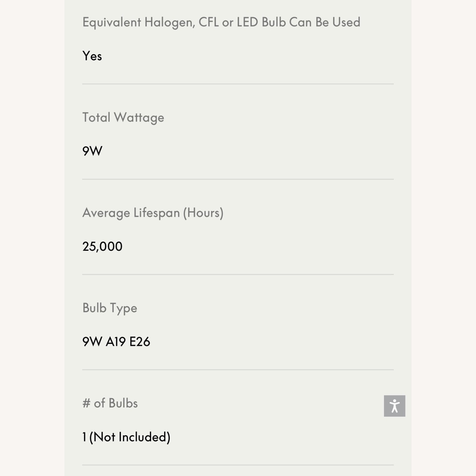The height and width of the screenshot is (476, 476).
Task: Click the (Not Included) text in bulbs value
Action: pos(130,437)
